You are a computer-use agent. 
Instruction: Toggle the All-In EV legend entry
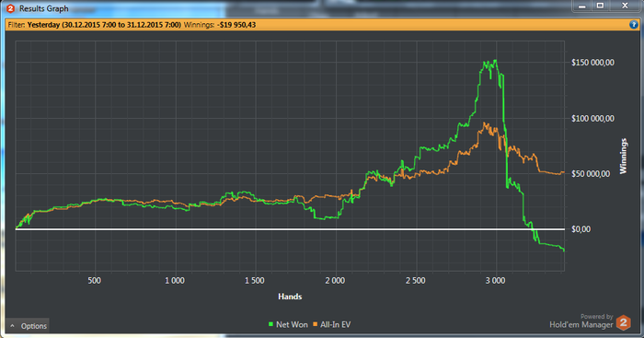(331, 324)
